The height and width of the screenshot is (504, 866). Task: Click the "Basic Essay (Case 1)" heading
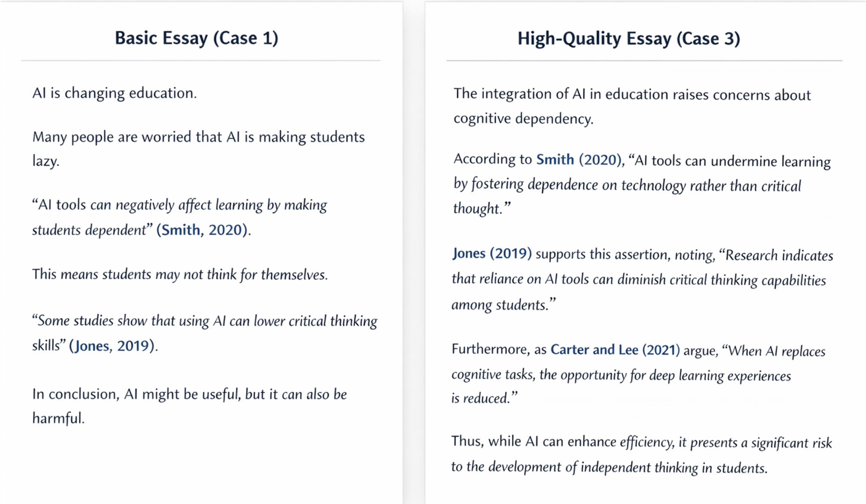tap(196, 38)
